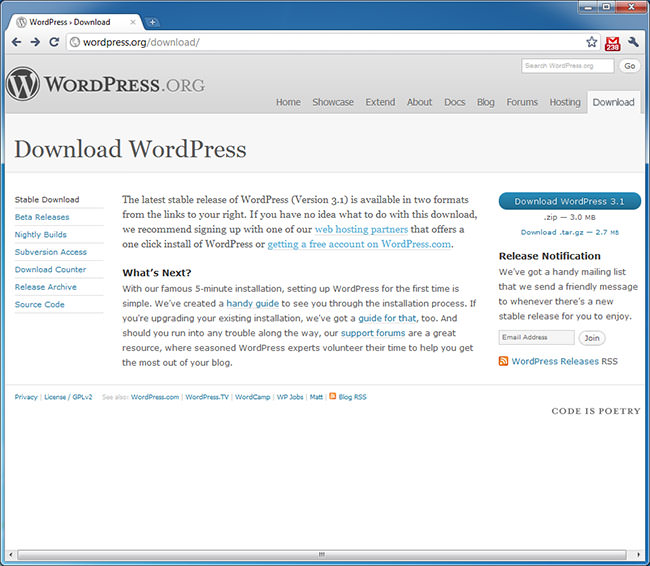Bookmark the page with the star icon
Screen dimensions: 650x566
pos(592,42)
